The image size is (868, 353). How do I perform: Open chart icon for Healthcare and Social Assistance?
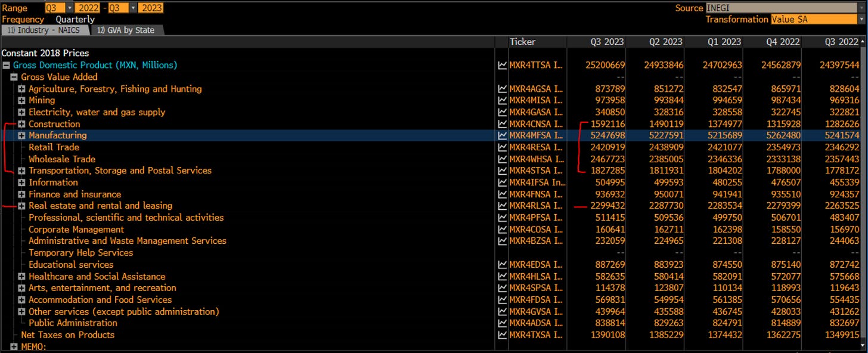coord(502,276)
